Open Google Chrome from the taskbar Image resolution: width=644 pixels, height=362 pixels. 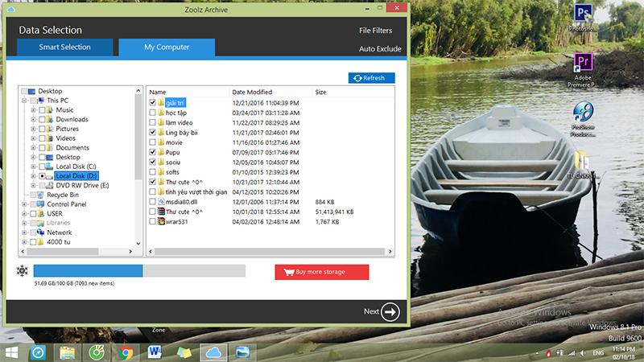pos(126,352)
